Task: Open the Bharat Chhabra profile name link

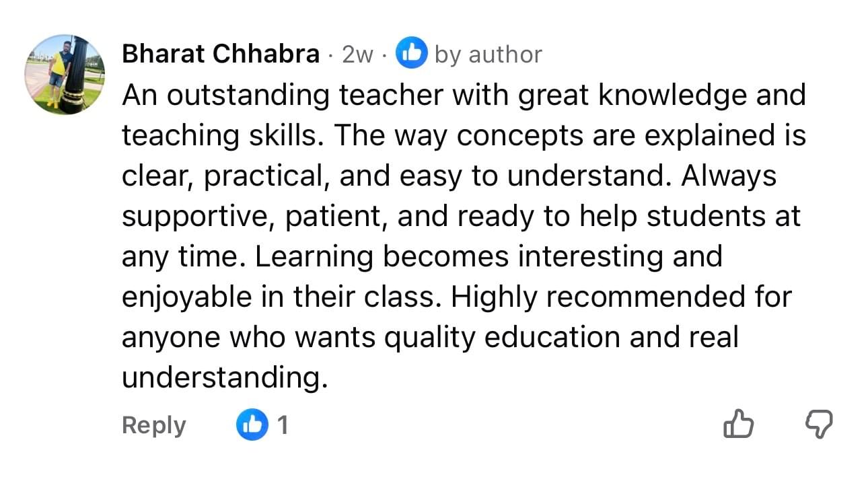Action: 220,54
